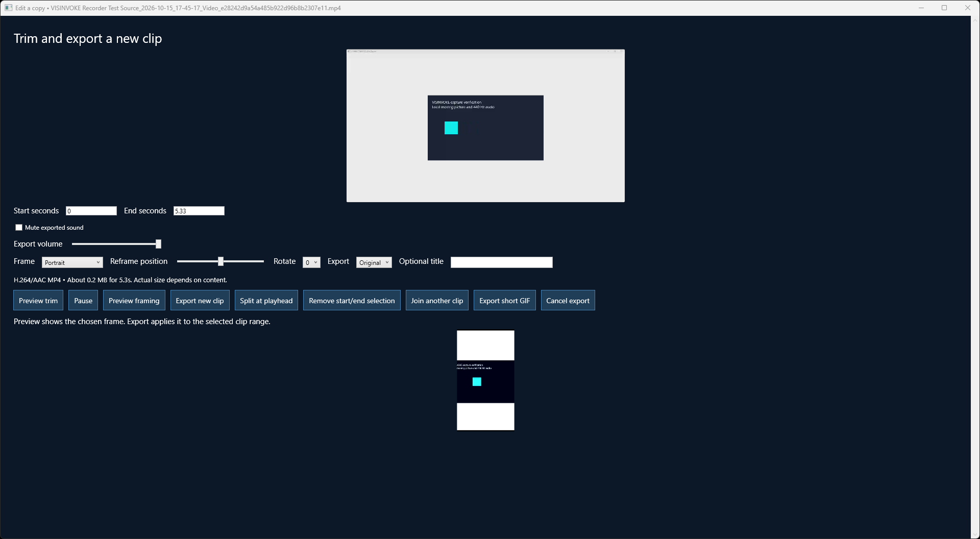Minimize the editor window
980x539 pixels.
921,8
